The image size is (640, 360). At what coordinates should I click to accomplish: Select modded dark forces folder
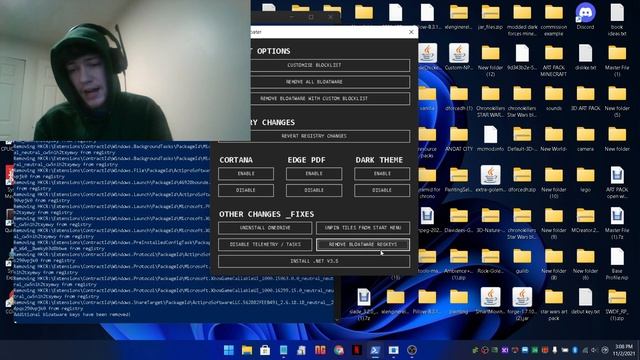(522, 20)
